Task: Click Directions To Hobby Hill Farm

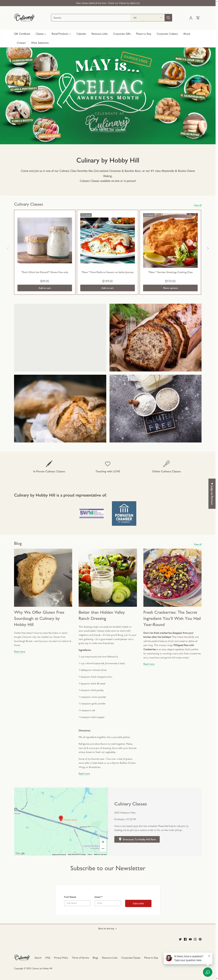Action: tap(137, 839)
